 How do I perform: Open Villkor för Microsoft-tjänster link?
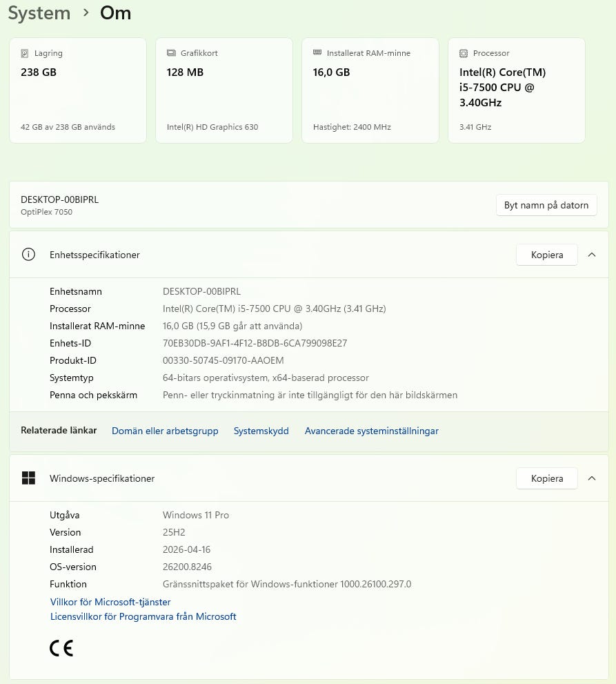click(110, 602)
